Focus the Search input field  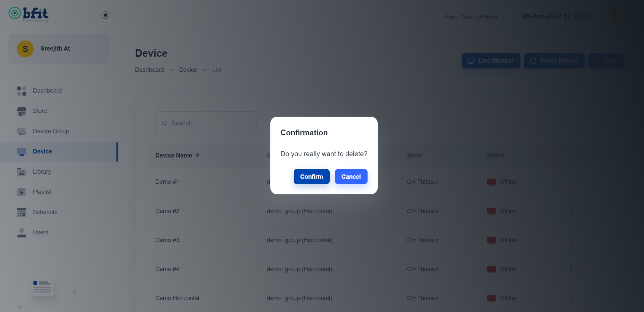[x=206, y=123]
